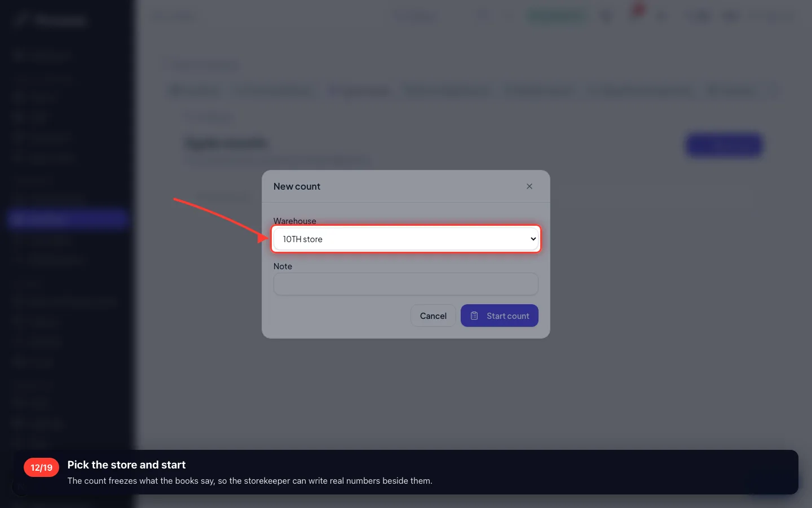Click the blurred blue button top-right of page
This screenshot has height=508, width=812.
point(725,145)
